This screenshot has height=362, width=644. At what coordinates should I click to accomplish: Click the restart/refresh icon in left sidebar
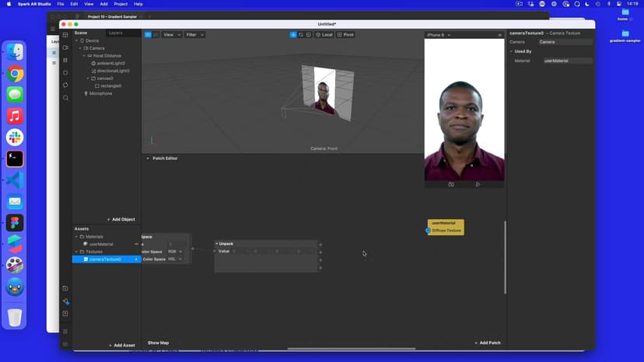click(65, 85)
